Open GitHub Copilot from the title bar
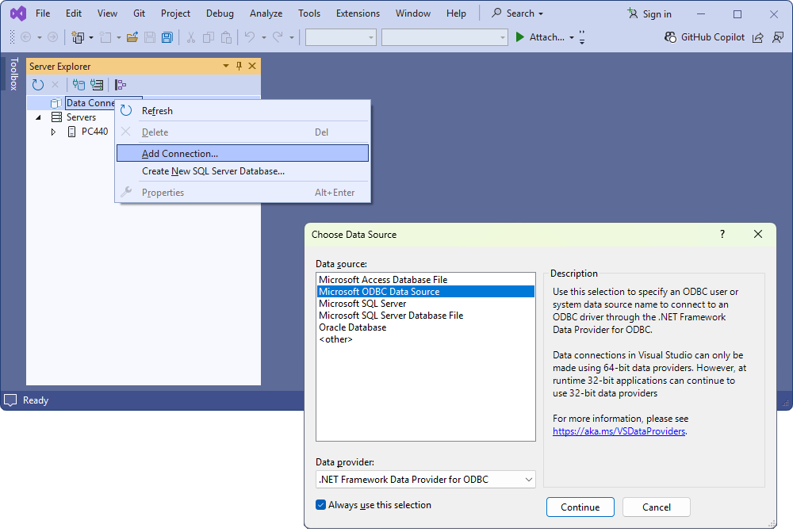793x532 pixels. tap(705, 37)
